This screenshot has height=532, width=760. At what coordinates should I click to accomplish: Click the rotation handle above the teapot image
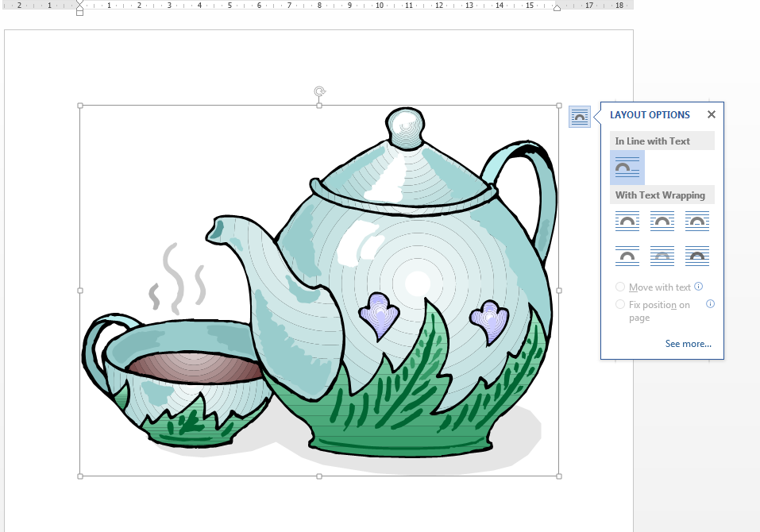tap(319, 91)
